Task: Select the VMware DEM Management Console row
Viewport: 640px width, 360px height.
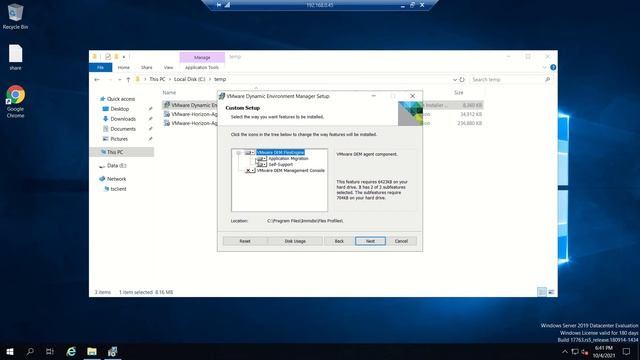Action: (x=291, y=171)
